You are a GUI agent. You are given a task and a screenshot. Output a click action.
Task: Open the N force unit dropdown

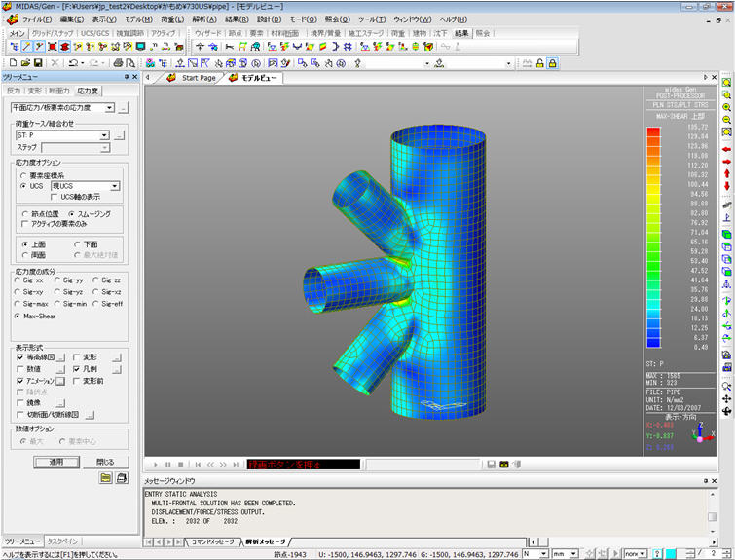(543, 554)
